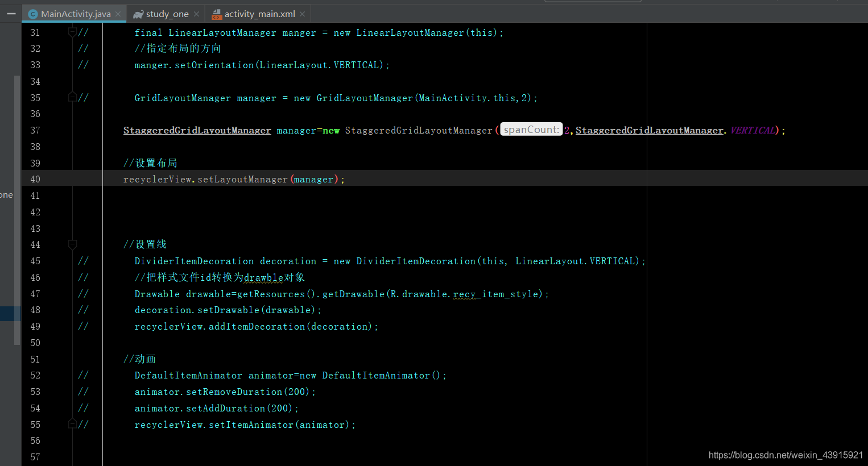This screenshot has height=466, width=868.
Task: Click the manger.setOrientation line
Action: (x=262, y=65)
